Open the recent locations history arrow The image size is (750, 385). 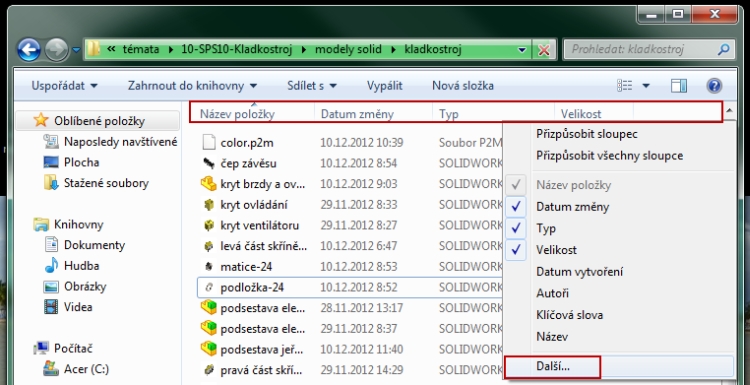77,50
